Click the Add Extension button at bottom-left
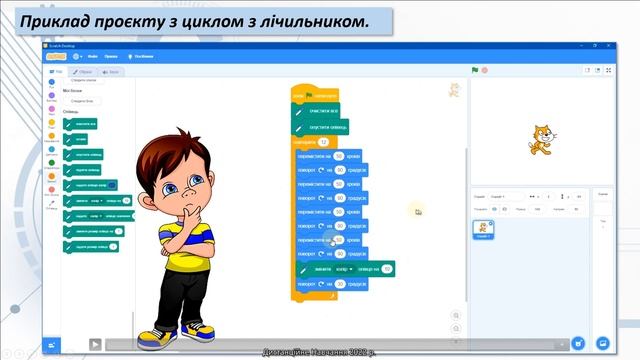The height and width of the screenshot is (360, 640). click(x=52, y=345)
